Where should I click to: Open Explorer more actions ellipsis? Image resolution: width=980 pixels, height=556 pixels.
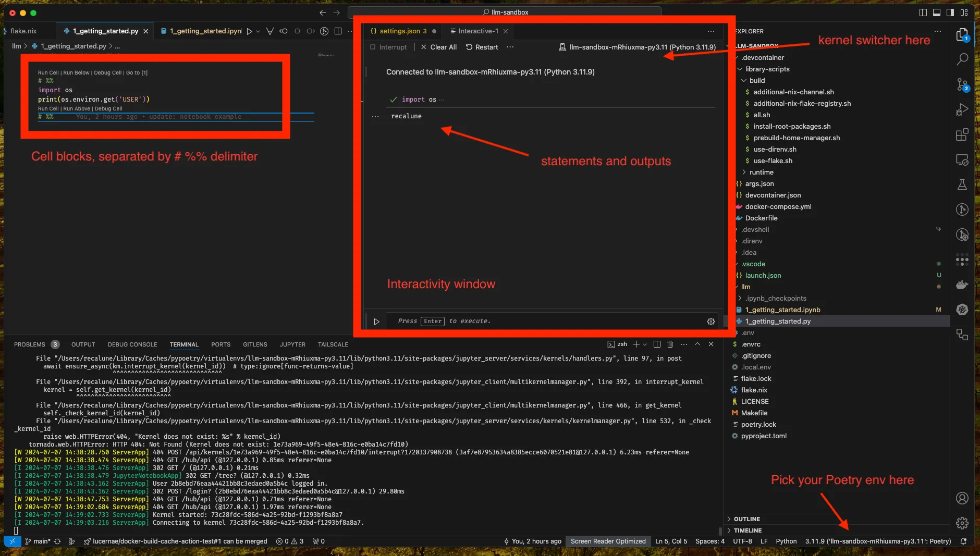tap(938, 31)
